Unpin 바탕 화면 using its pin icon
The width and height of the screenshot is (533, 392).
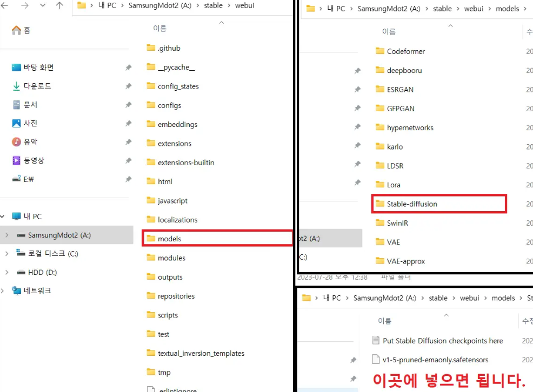point(128,67)
